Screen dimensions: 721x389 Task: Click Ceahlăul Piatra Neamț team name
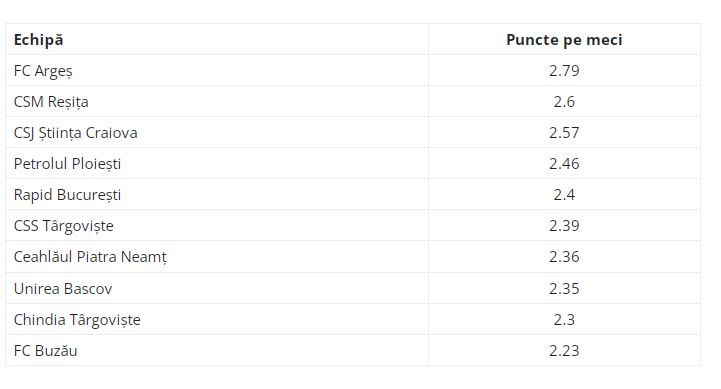pyautogui.click(x=90, y=257)
